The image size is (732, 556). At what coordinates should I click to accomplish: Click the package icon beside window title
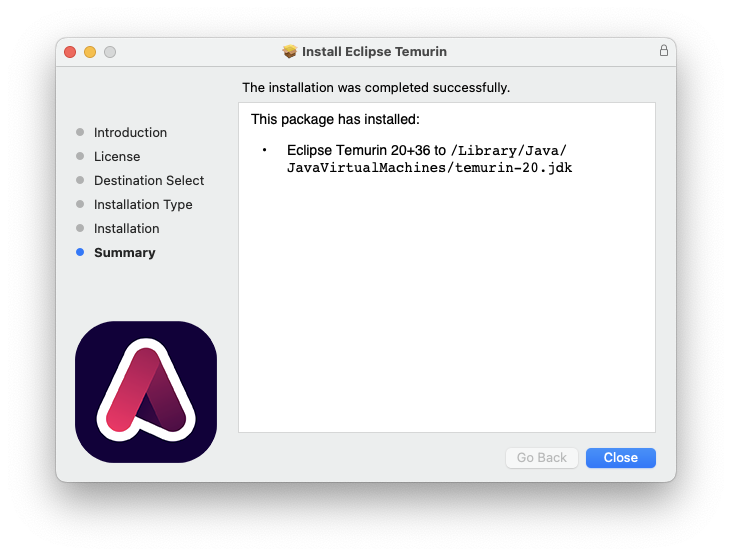(x=289, y=51)
